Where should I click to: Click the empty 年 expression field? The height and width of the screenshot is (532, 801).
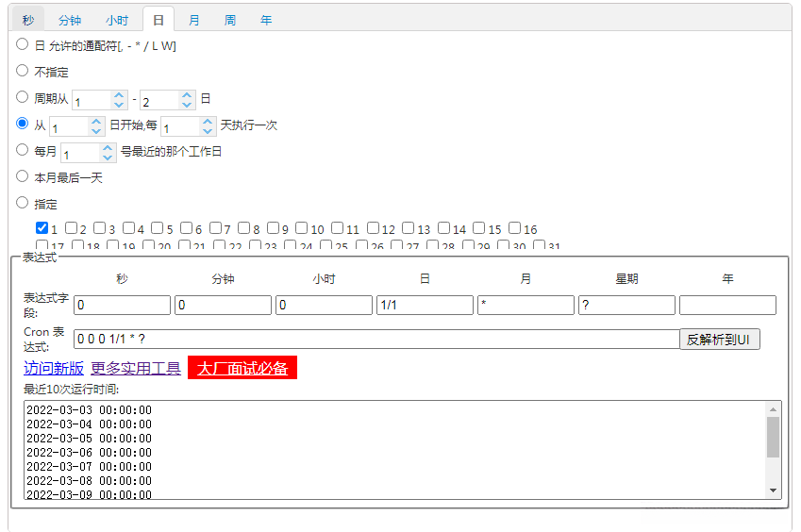[728, 306]
